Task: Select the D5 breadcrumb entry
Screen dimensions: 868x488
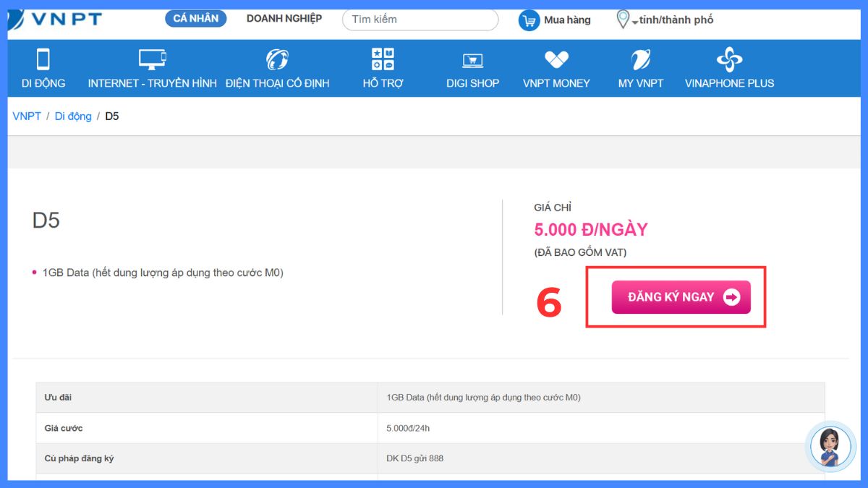Action: click(113, 116)
